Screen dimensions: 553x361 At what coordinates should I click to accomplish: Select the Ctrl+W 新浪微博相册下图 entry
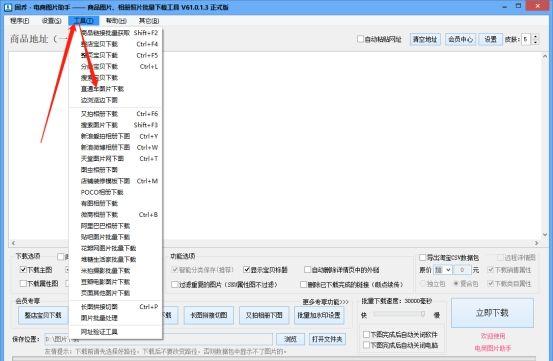click(x=116, y=147)
